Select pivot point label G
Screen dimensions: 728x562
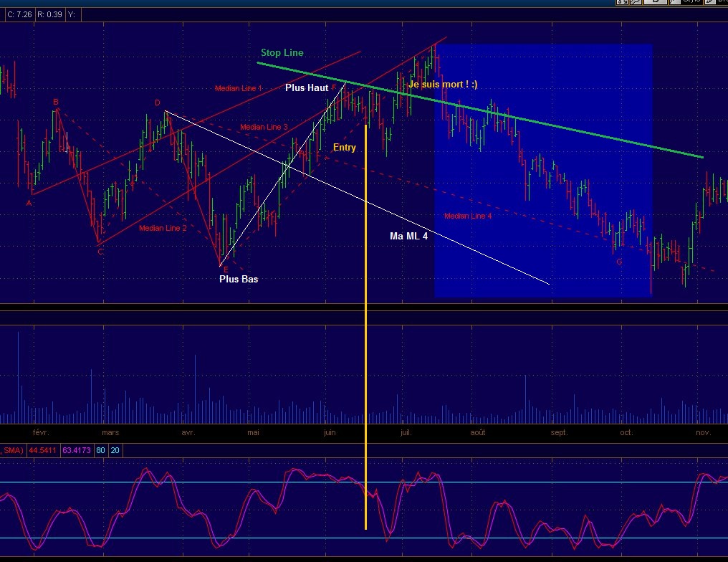tap(619, 262)
